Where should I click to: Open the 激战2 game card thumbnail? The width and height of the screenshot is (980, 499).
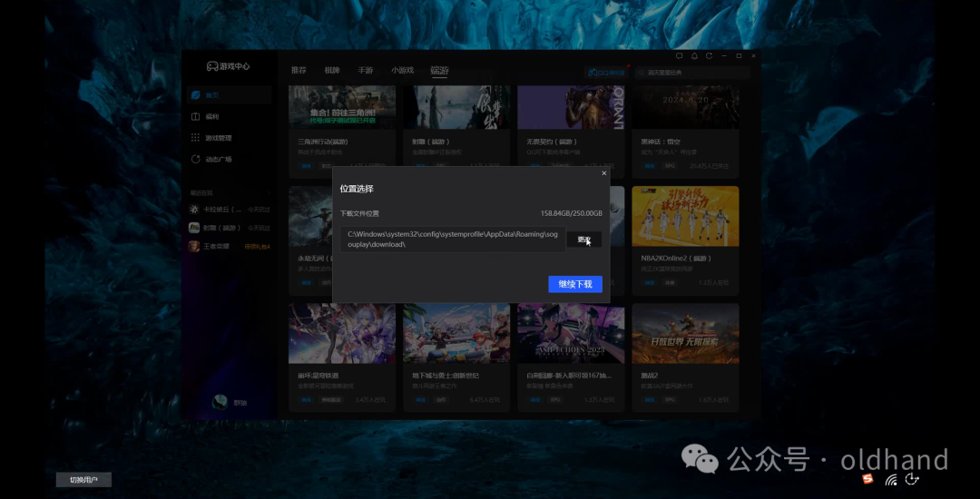[686, 334]
